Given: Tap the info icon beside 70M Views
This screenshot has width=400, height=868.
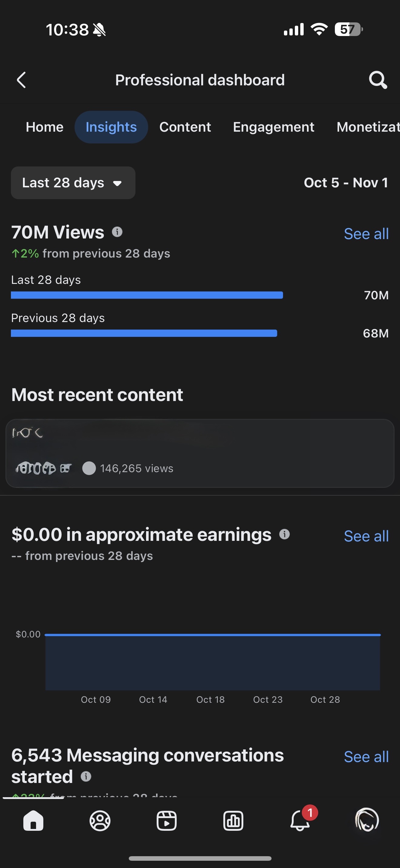Looking at the screenshot, I should point(117,232).
